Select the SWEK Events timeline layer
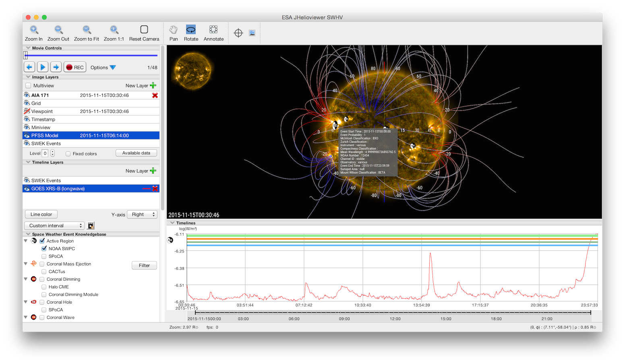 pyautogui.click(x=91, y=181)
